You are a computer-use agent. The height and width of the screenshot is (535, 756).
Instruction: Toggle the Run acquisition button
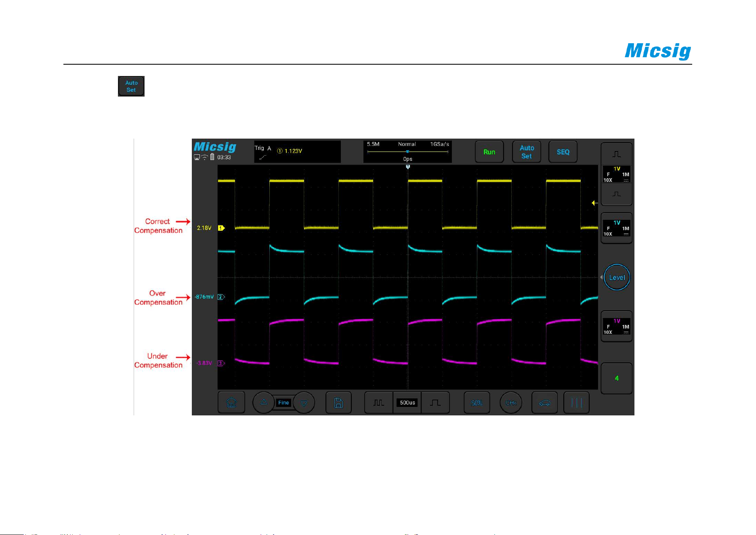[x=489, y=152]
